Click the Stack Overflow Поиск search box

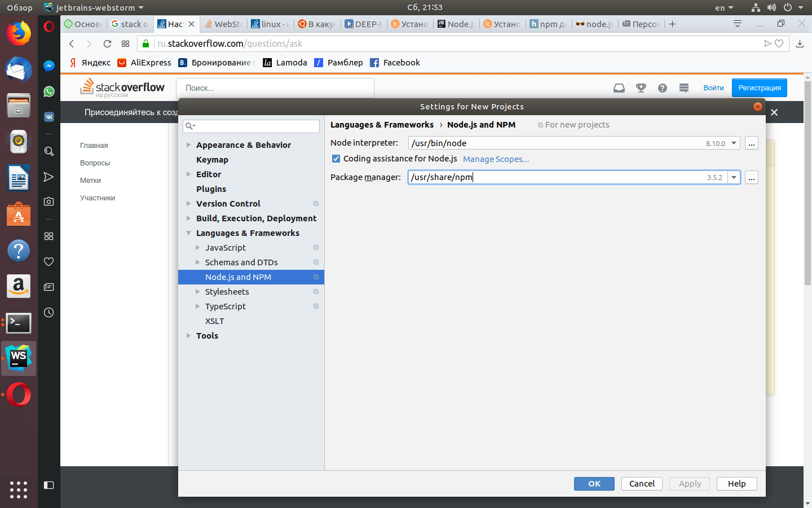(275, 88)
